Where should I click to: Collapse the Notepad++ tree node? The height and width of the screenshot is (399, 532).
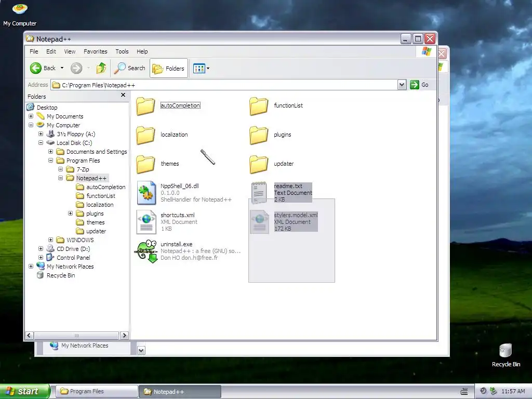60,178
